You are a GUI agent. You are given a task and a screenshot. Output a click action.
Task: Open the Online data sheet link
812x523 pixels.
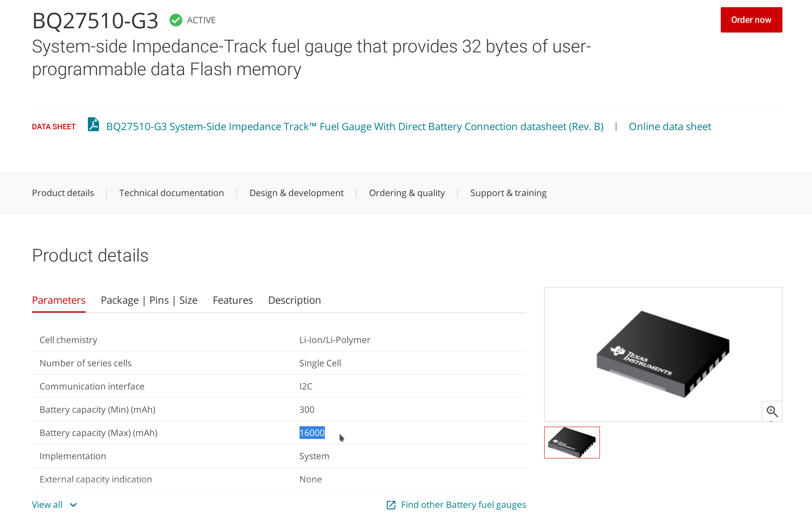[x=670, y=127]
